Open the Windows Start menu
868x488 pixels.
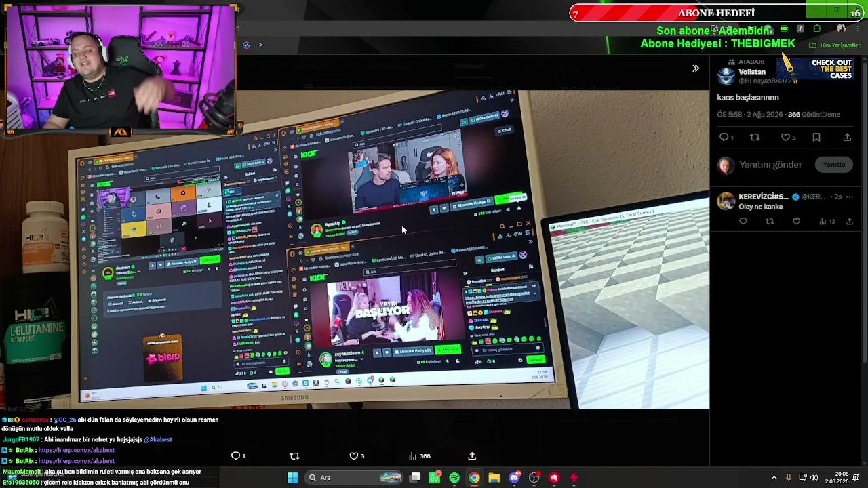tap(292, 478)
